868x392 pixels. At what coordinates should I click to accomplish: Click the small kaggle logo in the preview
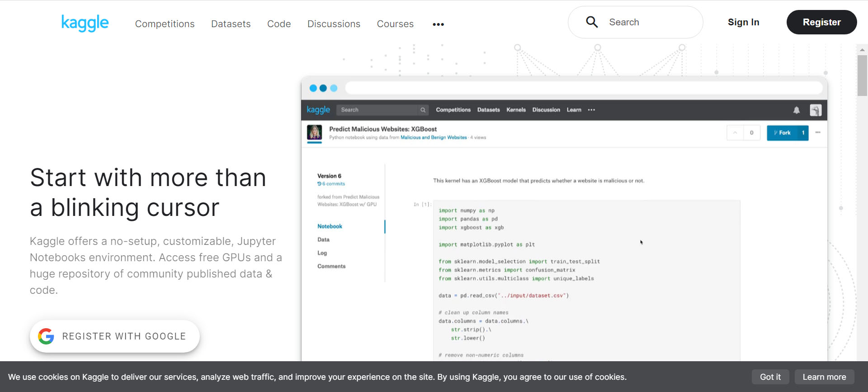coord(318,110)
